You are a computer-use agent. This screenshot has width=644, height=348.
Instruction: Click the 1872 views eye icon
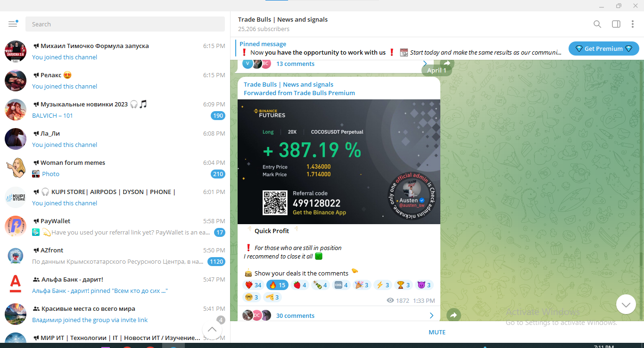click(390, 300)
